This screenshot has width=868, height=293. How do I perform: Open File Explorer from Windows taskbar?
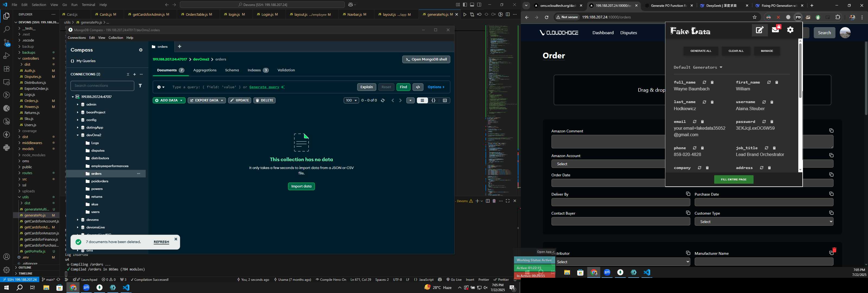(46, 288)
